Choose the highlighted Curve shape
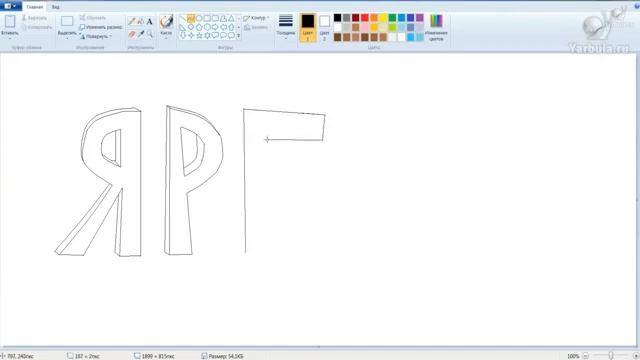 (x=191, y=18)
